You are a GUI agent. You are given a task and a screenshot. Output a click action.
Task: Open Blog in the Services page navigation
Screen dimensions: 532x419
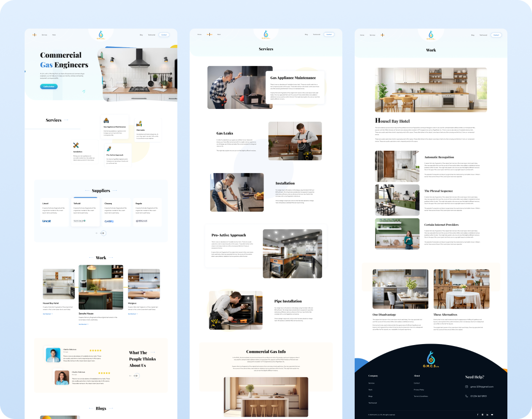[306, 35]
